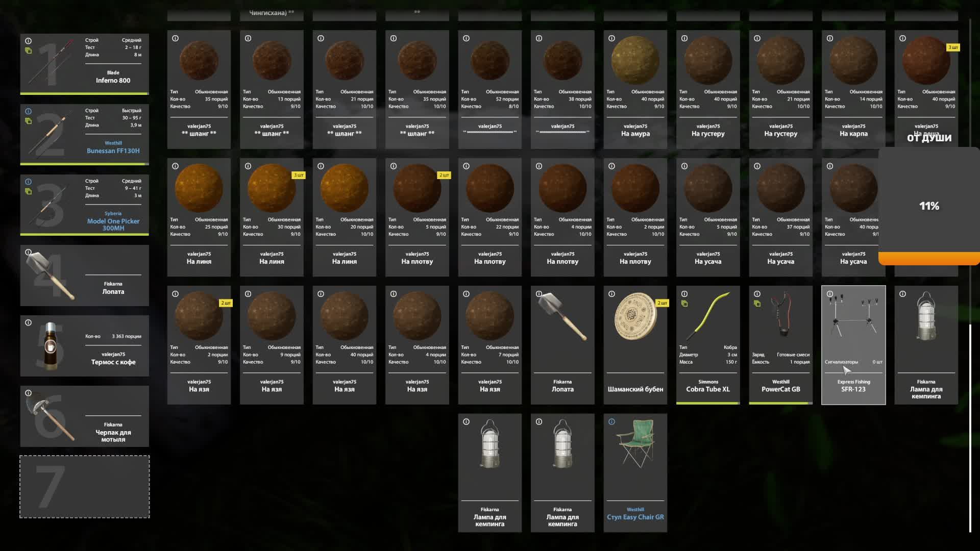Click the 3 шт badge on На линя card
This screenshot has height=551, width=980.
[299, 175]
